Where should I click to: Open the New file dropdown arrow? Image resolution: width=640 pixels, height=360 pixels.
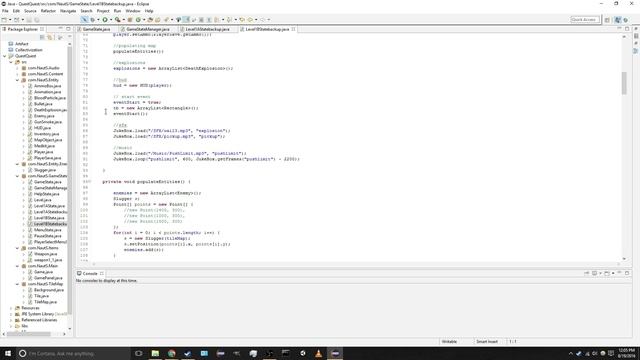(x=10, y=20)
